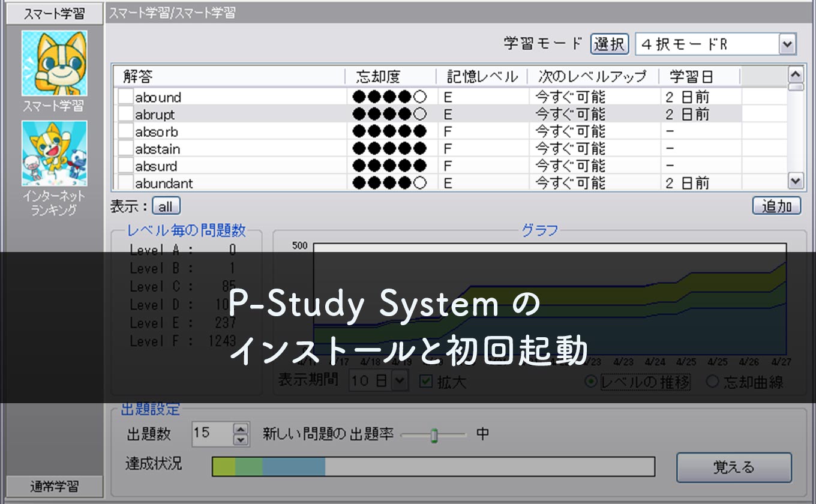Viewport: 816px width, 504px height.
Task: Click the 達成状況 progress bar
Action: pyautogui.click(x=434, y=467)
